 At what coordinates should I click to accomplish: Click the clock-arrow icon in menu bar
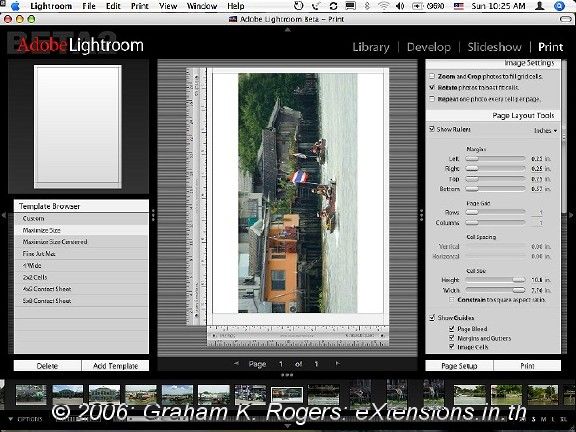(299, 6)
